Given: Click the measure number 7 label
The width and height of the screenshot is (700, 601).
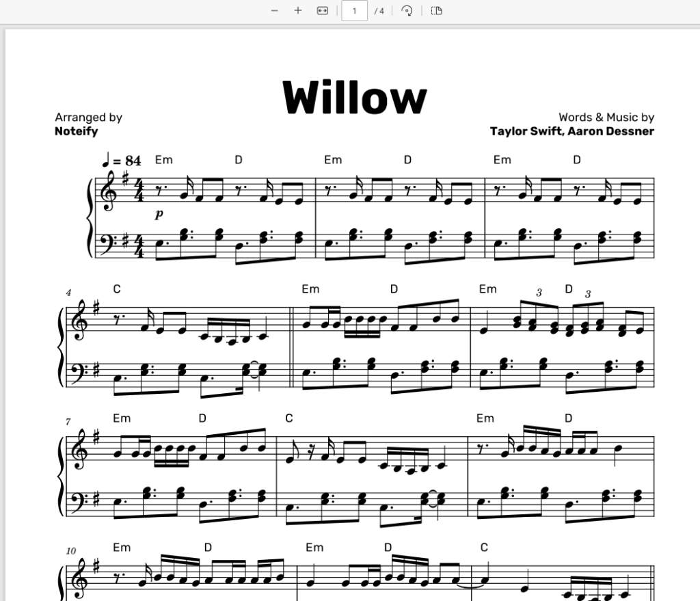Looking at the screenshot, I should pos(68,422).
